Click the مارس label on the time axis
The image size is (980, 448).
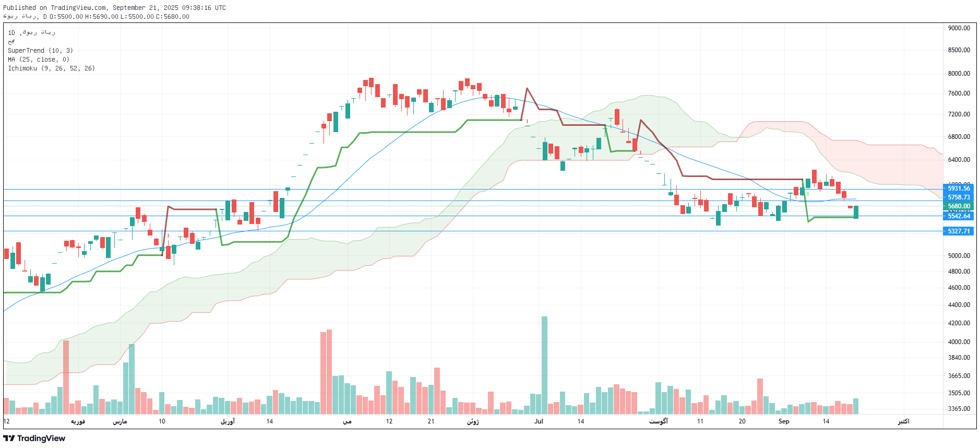click(120, 421)
